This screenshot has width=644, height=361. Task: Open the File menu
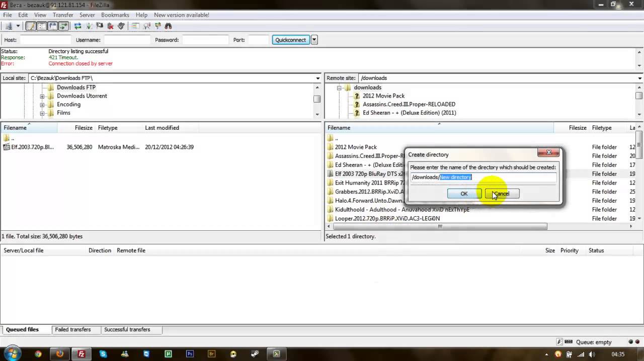click(8, 15)
